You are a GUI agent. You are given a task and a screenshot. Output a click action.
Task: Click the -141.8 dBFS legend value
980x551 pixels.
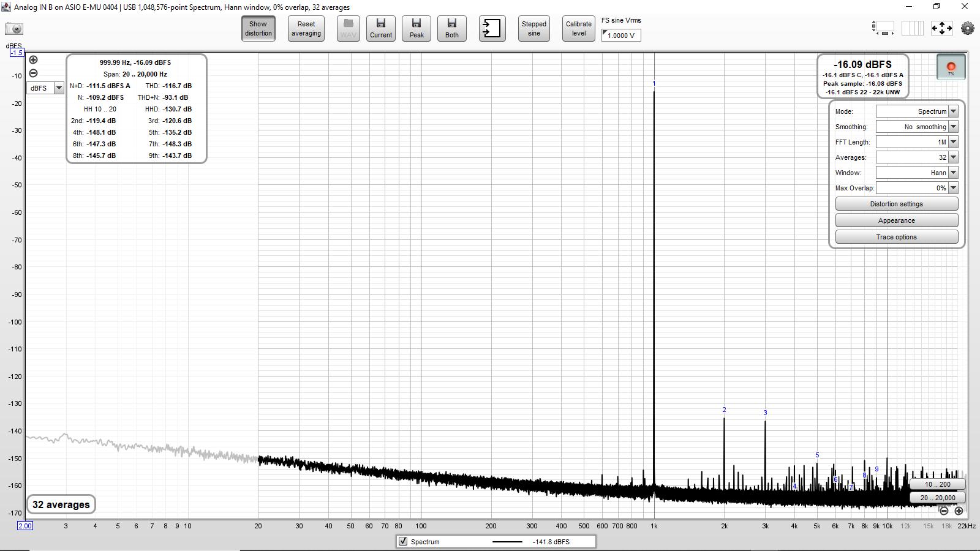(551, 542)
